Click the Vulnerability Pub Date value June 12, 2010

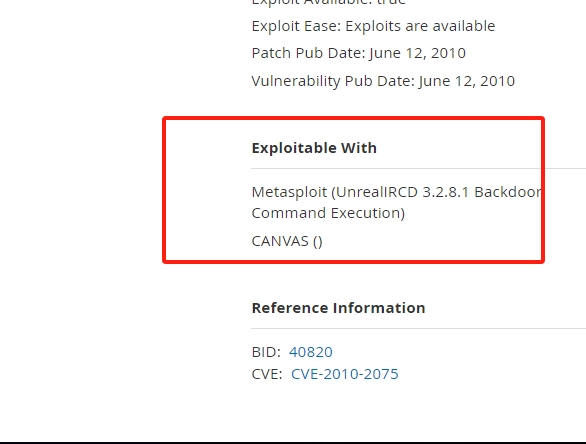pyautogui.click(x=467, y=81)
